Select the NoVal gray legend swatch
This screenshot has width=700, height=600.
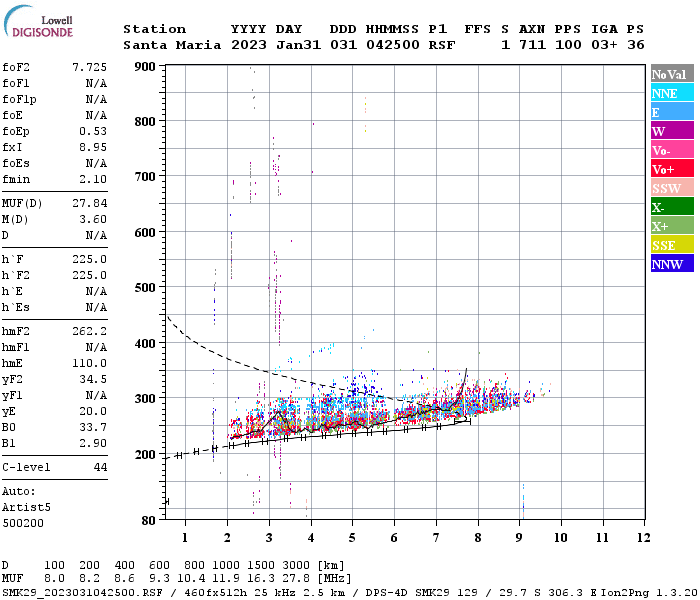tap(672, 73)
